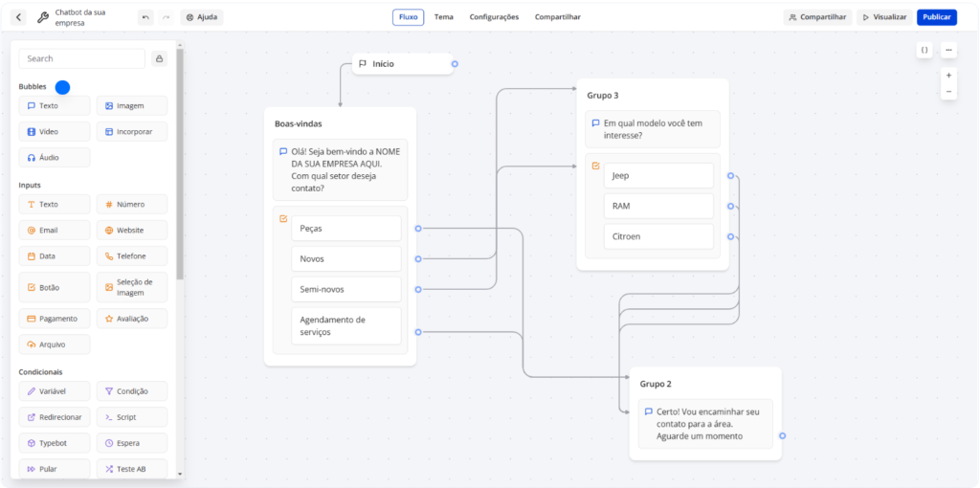Select the Texto bubble block
This screenshot has height=488, width=980.
pyautogui.click(x=55, y=105)
